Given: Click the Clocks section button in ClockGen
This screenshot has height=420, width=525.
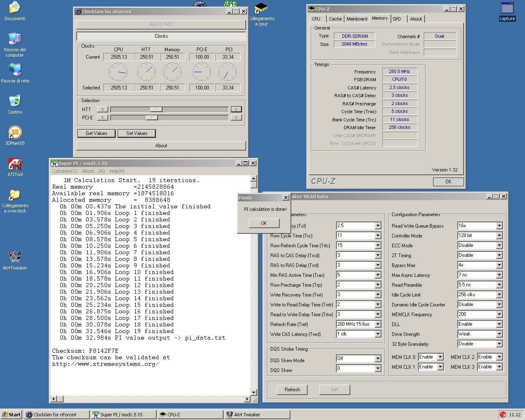Looking at the screenshot, I should pyautogui.click(x=161, y=36).
